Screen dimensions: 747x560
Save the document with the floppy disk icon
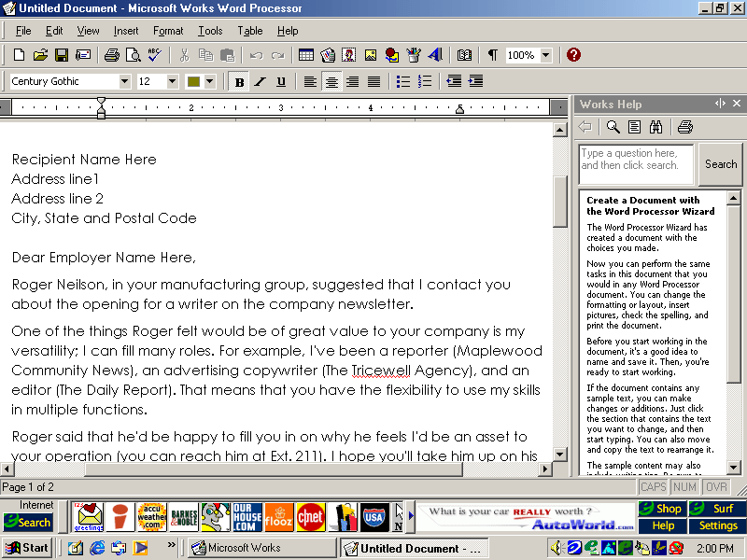pyautogui.click(x=61, y=55)
